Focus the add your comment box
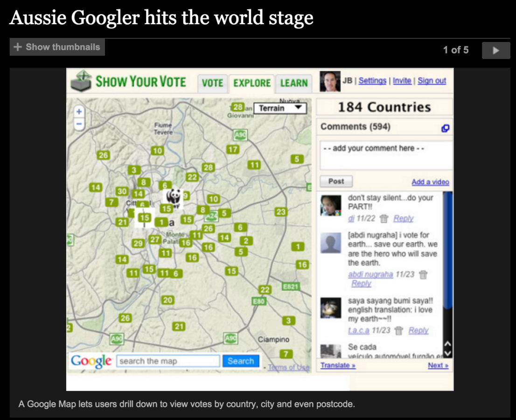 click(x=386, y=155)
